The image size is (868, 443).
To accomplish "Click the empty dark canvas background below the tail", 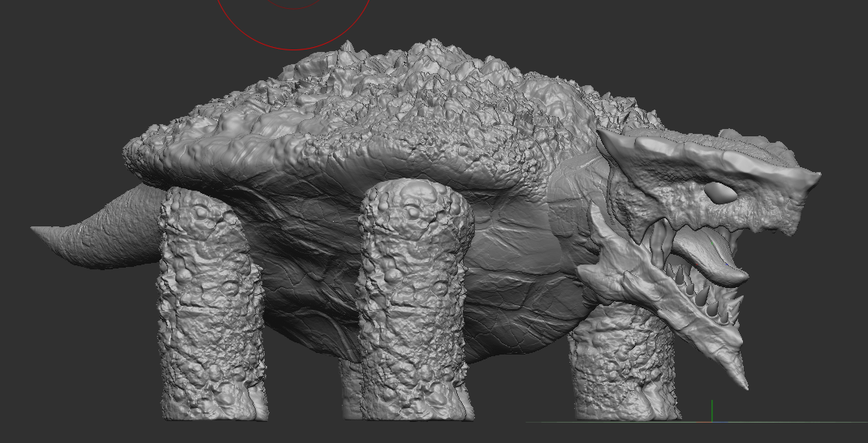I will (x=83, y=343).
